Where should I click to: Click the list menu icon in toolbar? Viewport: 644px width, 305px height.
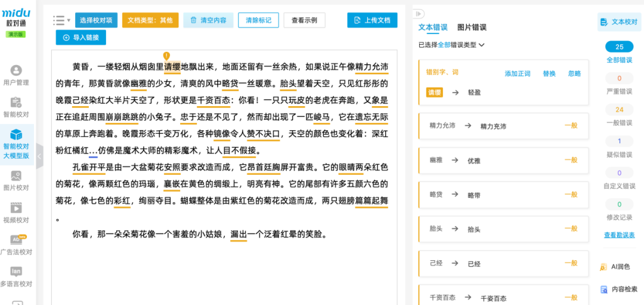pos(61,20)
